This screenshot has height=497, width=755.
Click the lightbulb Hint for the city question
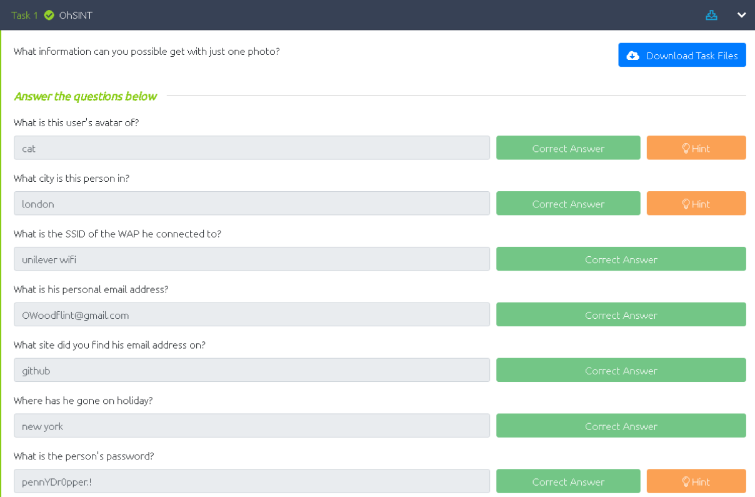click(x=696, y=204)
